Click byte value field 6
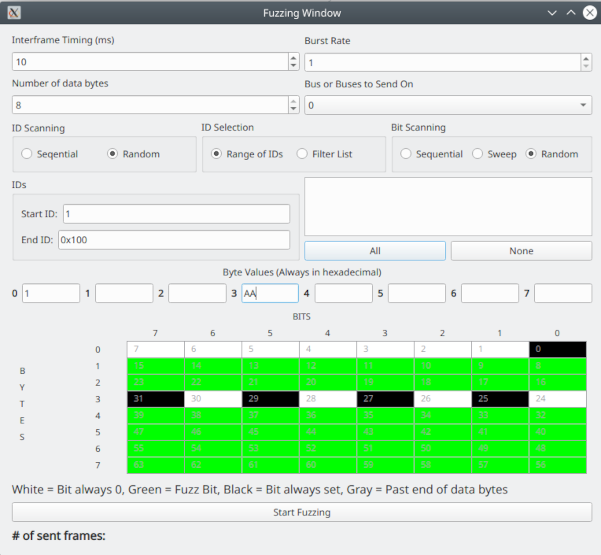 coord(490,293)
